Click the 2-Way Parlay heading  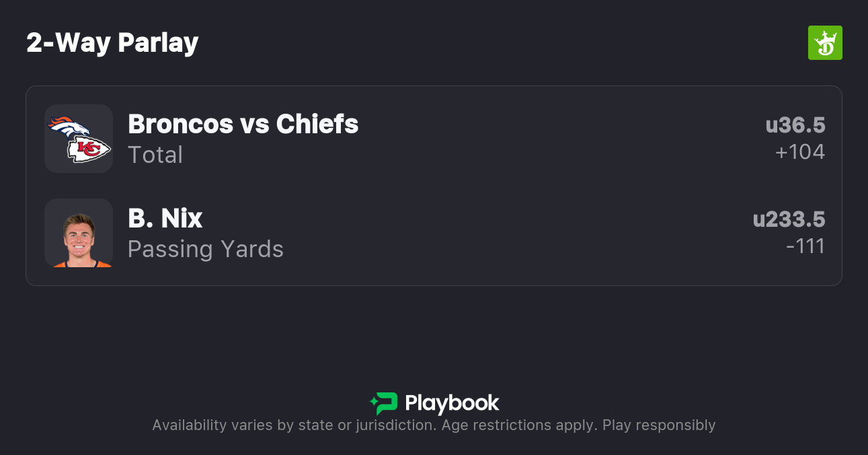pyautogui.click(x=112, y=43)
